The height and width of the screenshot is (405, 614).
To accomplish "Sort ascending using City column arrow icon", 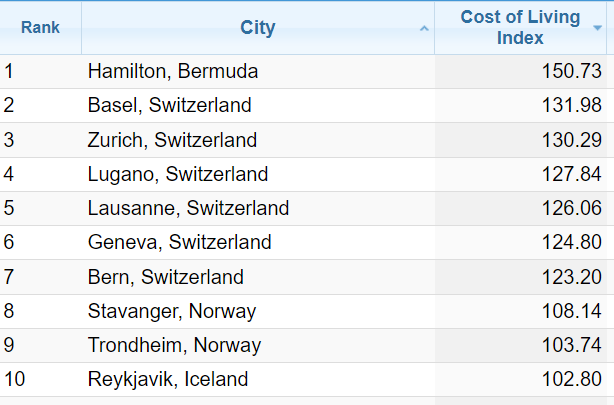I will (x=425, y=28).
